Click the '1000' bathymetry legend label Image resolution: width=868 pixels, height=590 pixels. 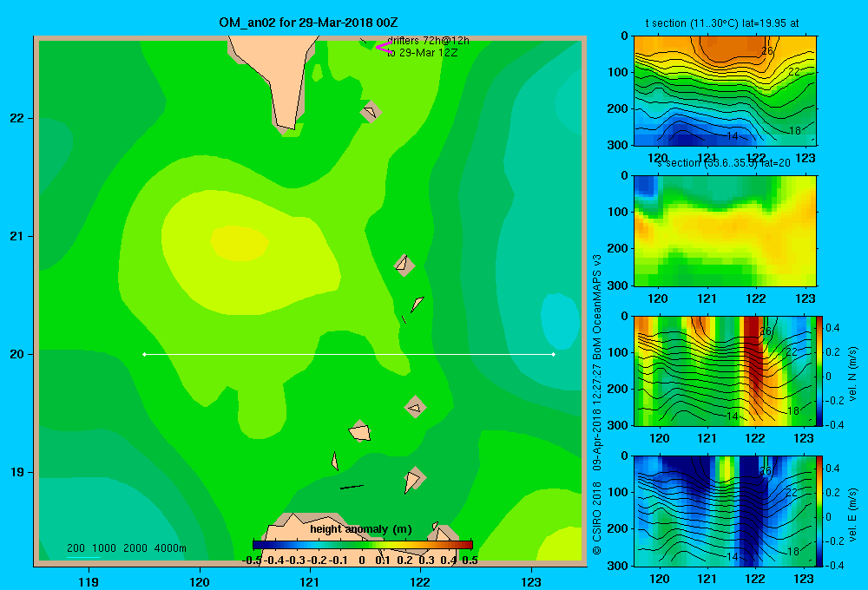pyautogui.click(x=104, y=548)
